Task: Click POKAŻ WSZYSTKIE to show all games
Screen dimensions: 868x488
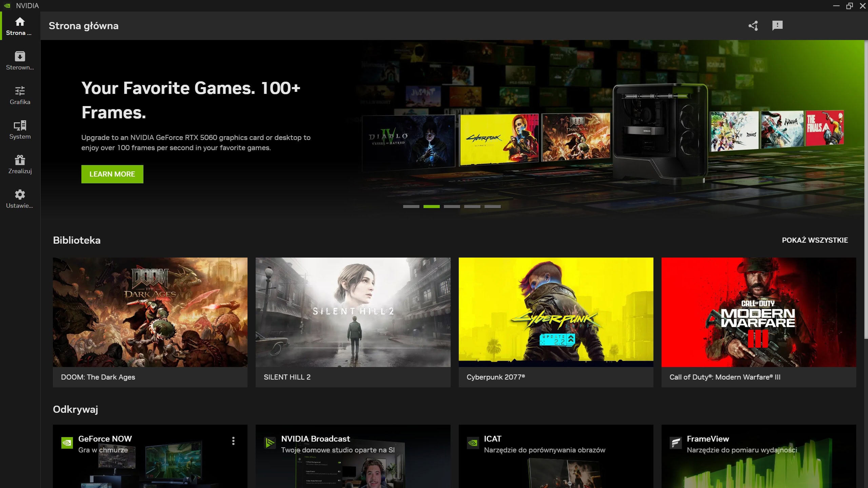Action: click(815, 240)
